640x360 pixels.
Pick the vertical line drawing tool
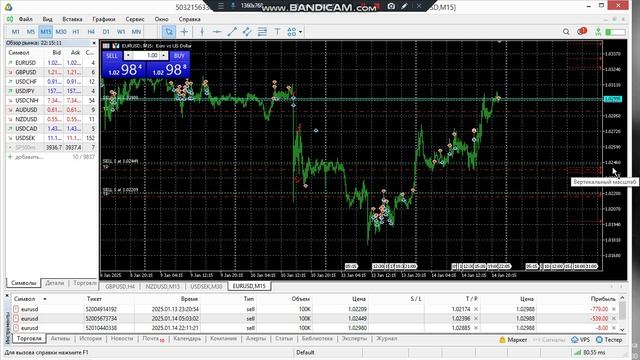coord(202,31)
